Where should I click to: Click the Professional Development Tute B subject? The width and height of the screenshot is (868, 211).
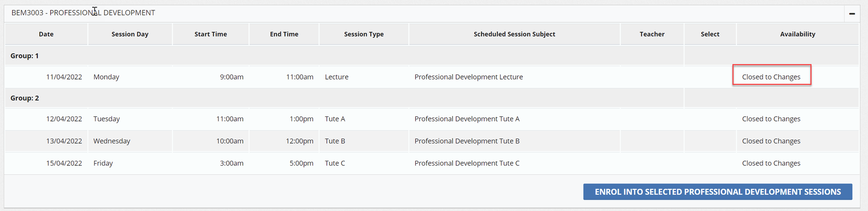pos(467,141)
